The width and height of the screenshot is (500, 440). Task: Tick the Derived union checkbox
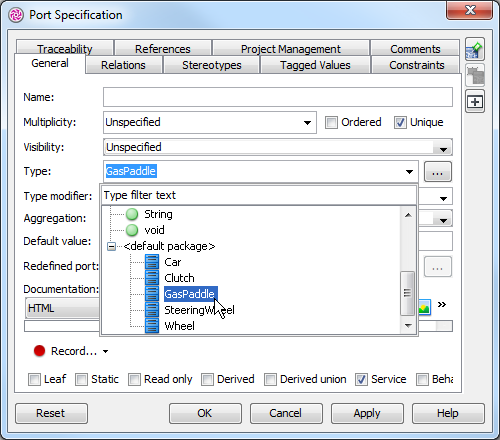click(270, 379)
